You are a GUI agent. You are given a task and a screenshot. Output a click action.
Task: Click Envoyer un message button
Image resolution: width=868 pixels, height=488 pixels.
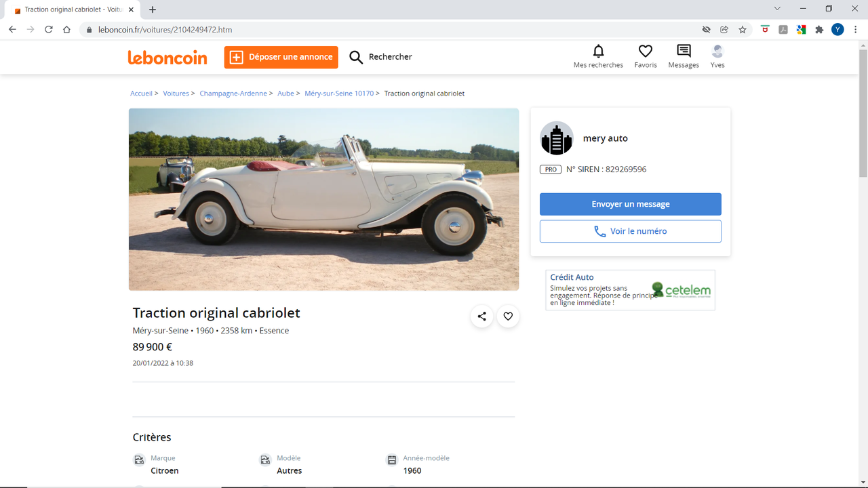(631, 204)
